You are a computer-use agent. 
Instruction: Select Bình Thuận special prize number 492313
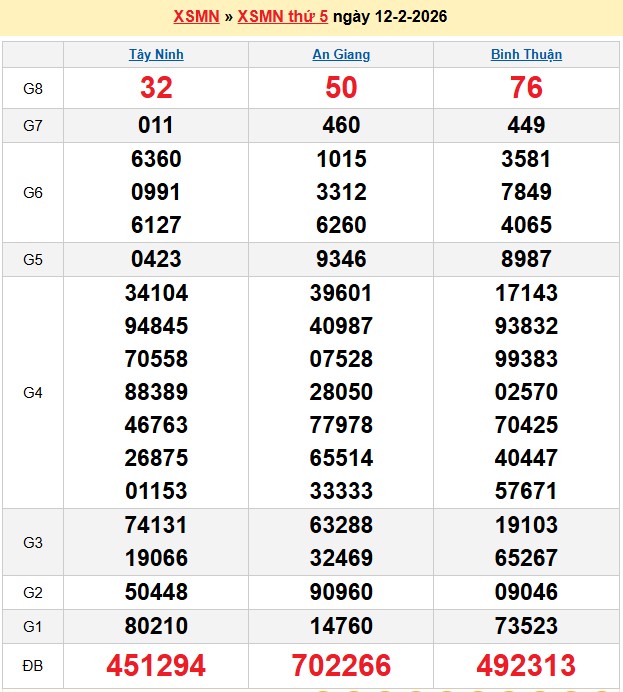coord(526,665)
